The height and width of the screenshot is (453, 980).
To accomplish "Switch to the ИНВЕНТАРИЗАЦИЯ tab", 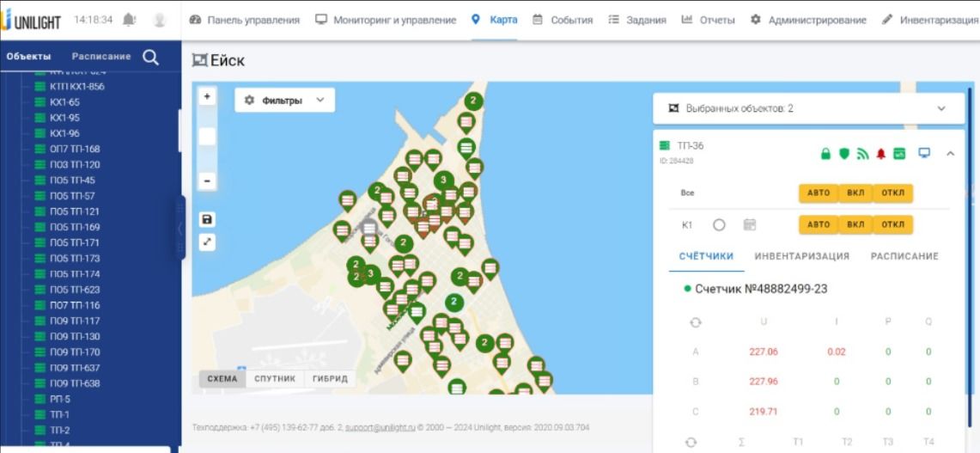I will (x=801, y=256).
